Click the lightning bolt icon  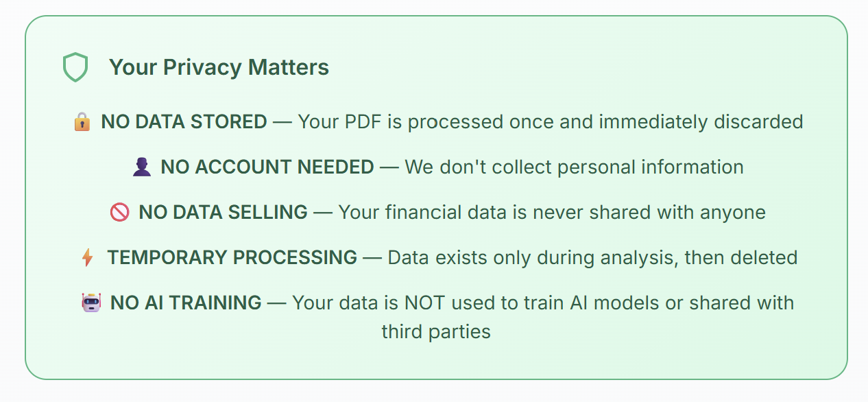pyautogui.click(x=88, y=258)
